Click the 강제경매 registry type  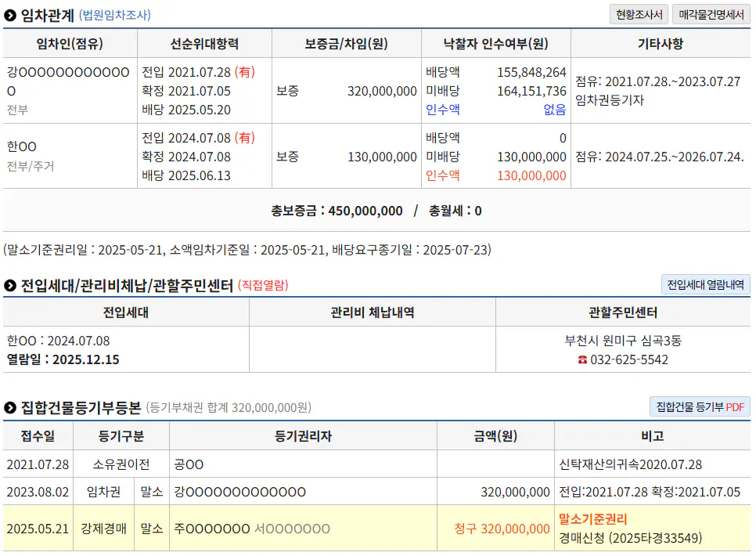tap(103, 529)
